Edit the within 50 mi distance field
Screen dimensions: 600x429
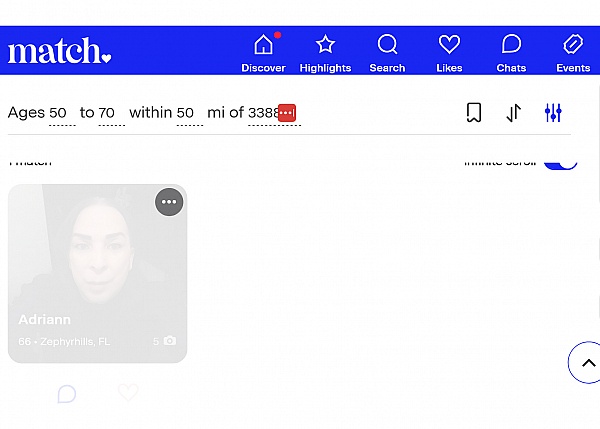coord(186,113)
